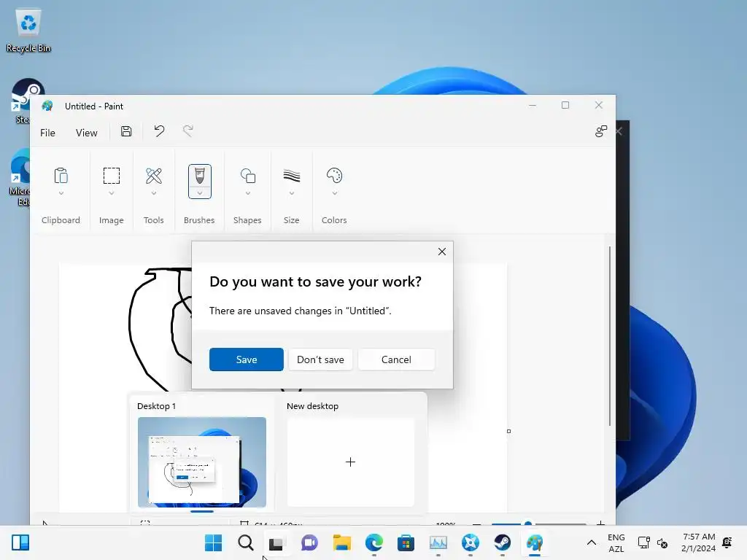Add a New desktop
The height and width of the screenshot is (560, 747).
(351, 462)
